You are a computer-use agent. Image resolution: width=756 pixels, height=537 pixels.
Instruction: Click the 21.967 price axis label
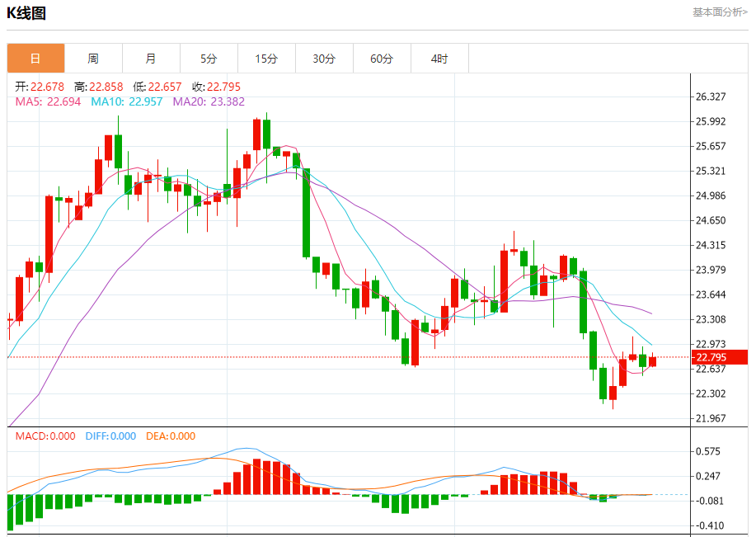coord(711,418)
